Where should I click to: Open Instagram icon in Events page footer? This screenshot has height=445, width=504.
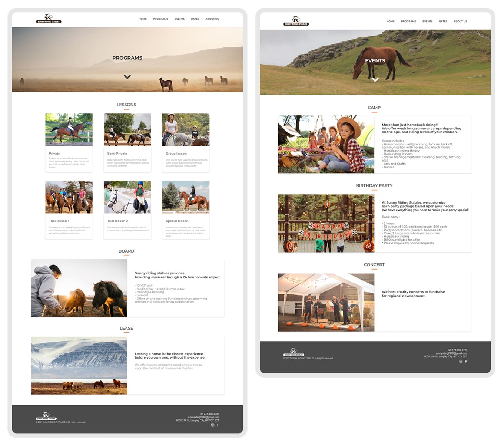pyautogui.click(x=461, y=361)
